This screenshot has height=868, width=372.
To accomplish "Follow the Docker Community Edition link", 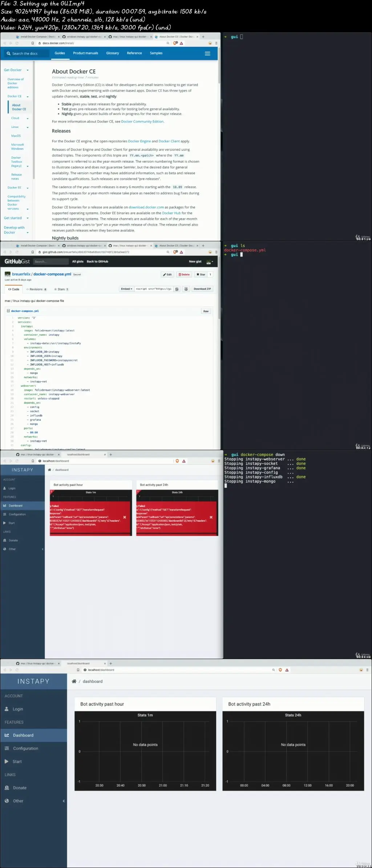I will pos(142,122).
